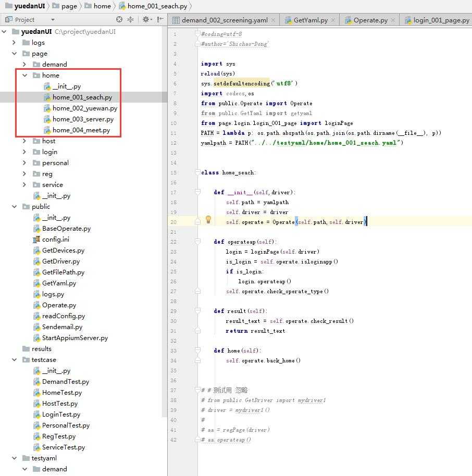Image resolution: width=472 pixels, height=476 pixels.
Task: Collapse the testyaml folder
Action: point(14,458)
